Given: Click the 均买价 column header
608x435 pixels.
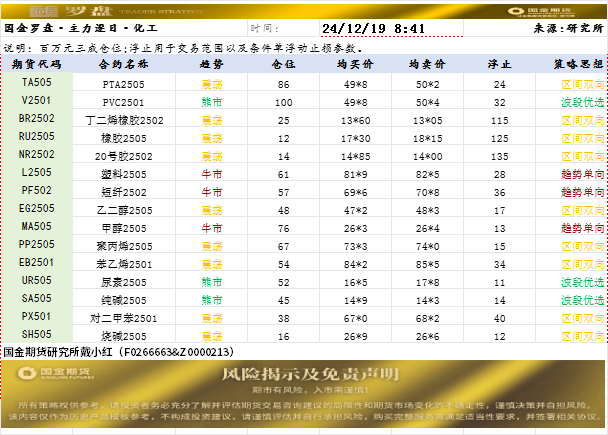Looking at the screenshot, I should (x=356, y=64).
